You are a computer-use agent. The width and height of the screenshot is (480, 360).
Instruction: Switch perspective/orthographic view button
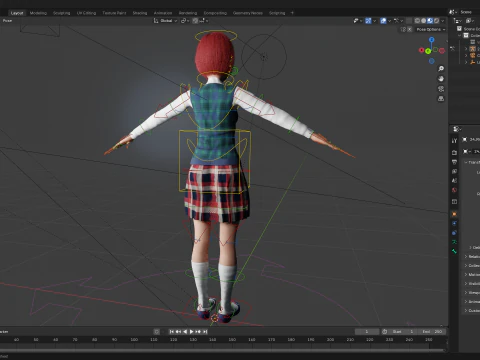click(x=441, y=99)
